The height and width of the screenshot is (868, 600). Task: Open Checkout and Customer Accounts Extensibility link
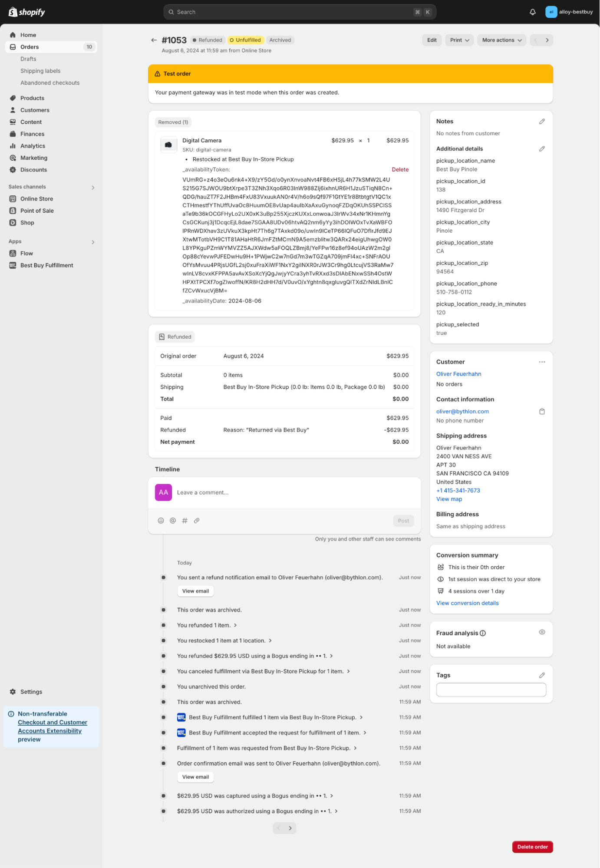coord(53,726)
